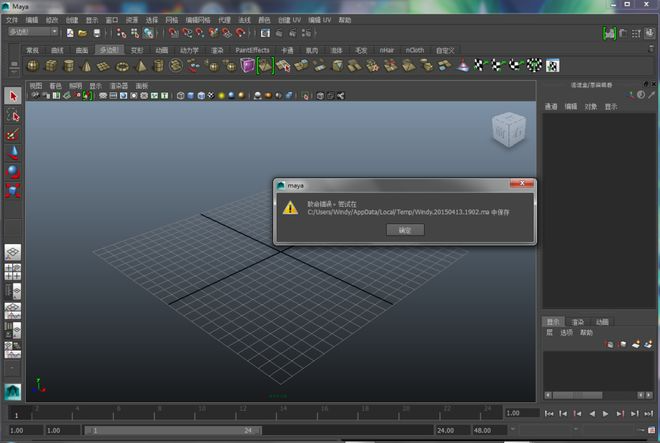This screenshot has width=660, height=443.
Task: Open the menu set dropdown
Action: (33, 32)
